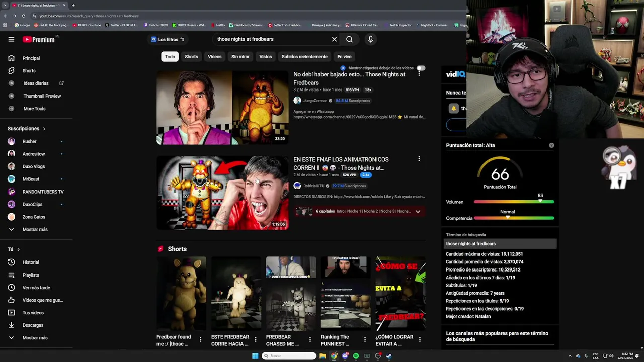Expand the Tú section chevron
This screenshot has height=362, width=644.
(x=18, y=249)
